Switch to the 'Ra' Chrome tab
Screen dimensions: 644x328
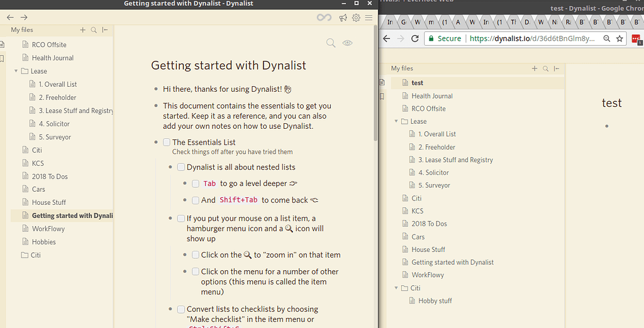[x=568, y=22]
